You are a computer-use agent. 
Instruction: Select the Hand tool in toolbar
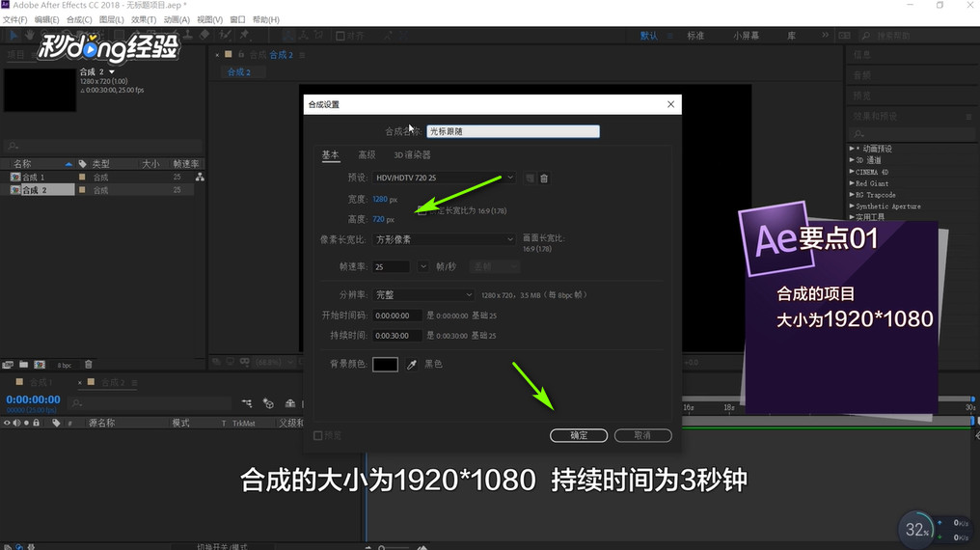point(29,35)
